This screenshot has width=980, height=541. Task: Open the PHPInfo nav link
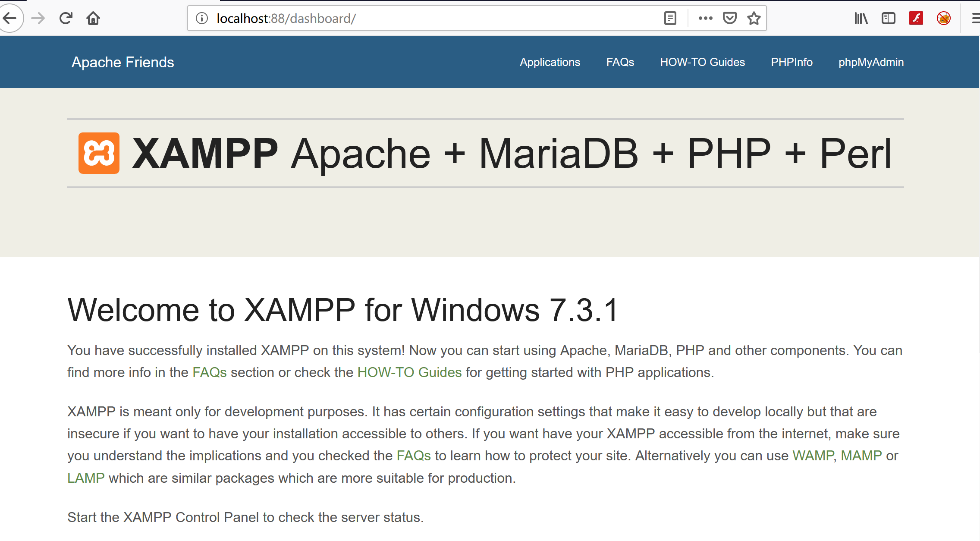point(792,62)
